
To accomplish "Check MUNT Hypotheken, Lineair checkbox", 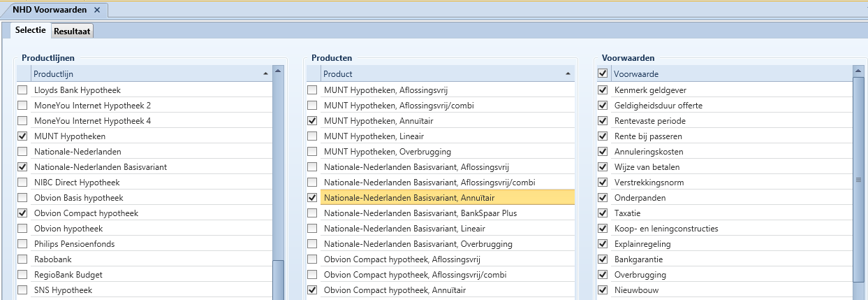I will [312, 136].
